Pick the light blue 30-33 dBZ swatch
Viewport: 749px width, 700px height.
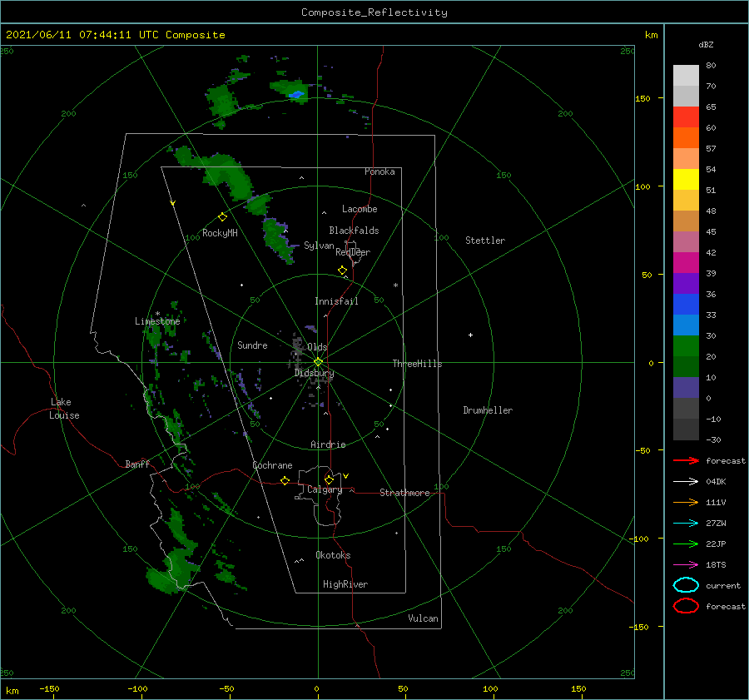(686, 325)
